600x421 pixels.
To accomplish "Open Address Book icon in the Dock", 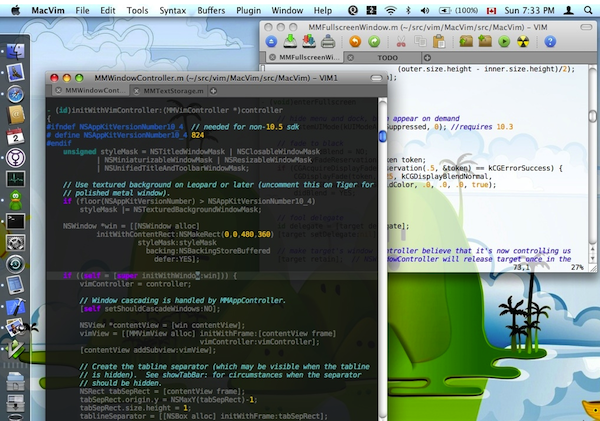I will [x=16, y=115].
